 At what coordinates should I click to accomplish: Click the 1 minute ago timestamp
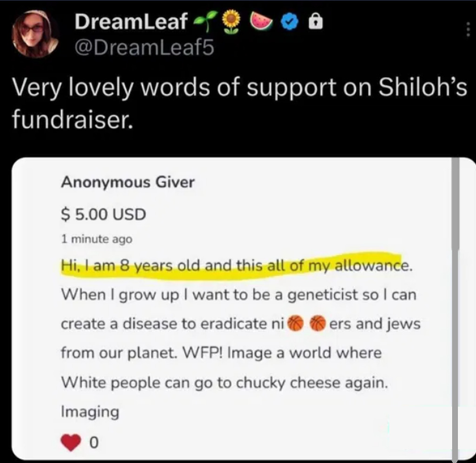pos(97,239)
